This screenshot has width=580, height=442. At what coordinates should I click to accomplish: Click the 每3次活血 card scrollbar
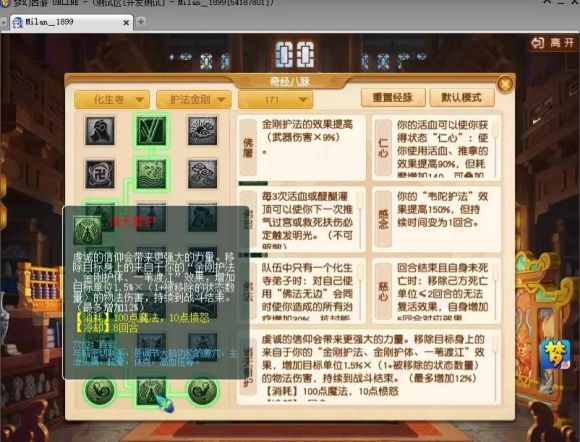[x=360, y=220]
